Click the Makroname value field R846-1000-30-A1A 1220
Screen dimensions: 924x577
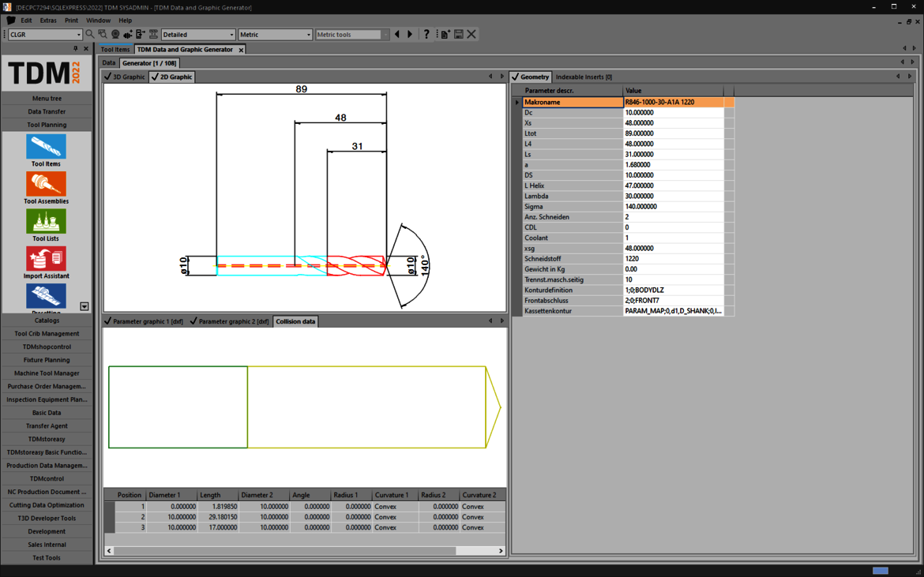tap(673, 102)
